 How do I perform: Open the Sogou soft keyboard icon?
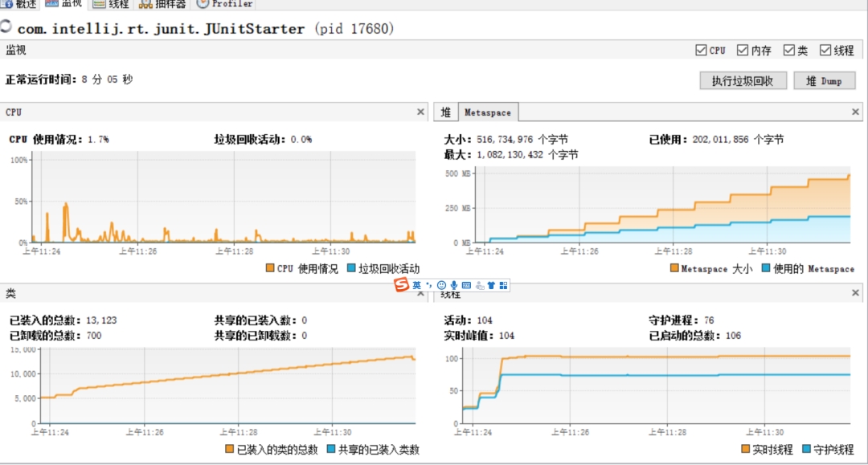466,285
